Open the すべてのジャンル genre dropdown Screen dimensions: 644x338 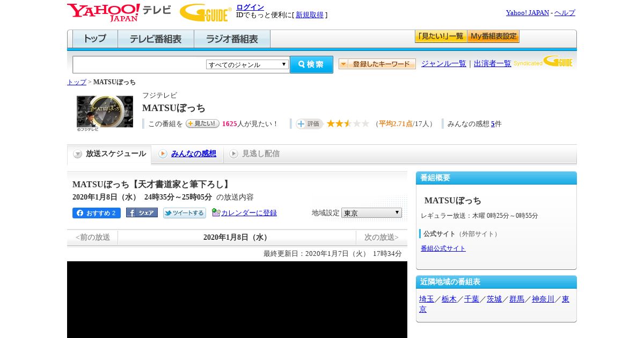coord(247,64)
